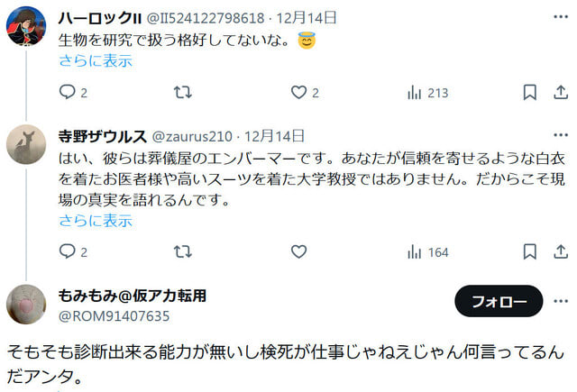The width and height of the screenshot is (577, 392).
Task: Open more options for ハーロックII's tweet
Action: tap(561, 16)
